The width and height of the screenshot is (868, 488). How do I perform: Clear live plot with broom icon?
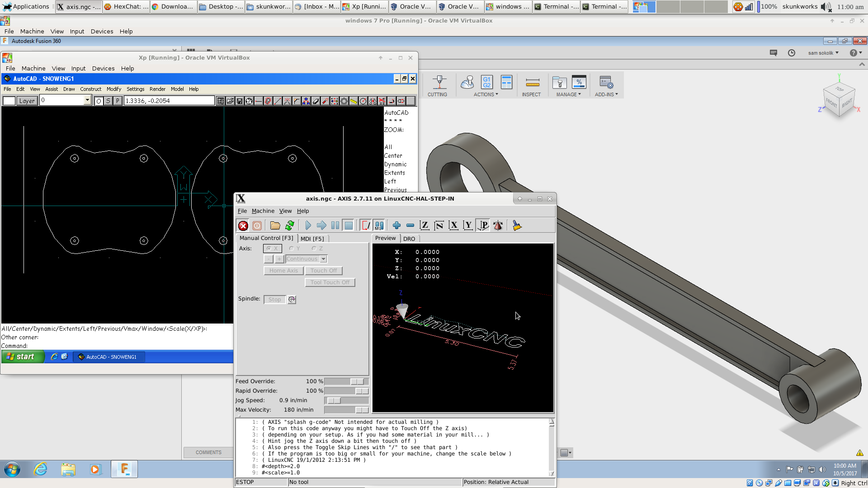tap(517, 225)
